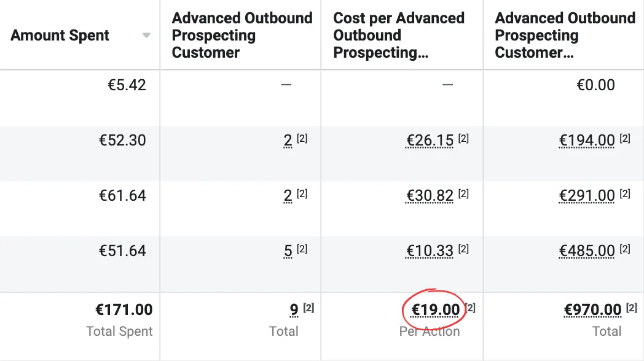This screenshot has width=644, height=361.
Task: Click the sort arrow beside Amount Spent
Action: point(146,36)
